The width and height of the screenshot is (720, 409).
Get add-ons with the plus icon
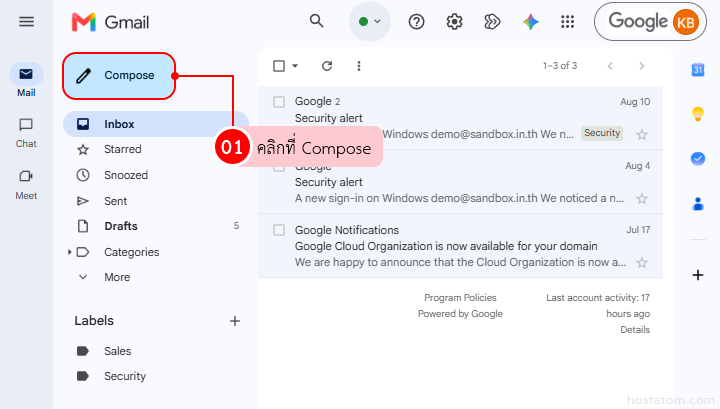pos(698,275)
